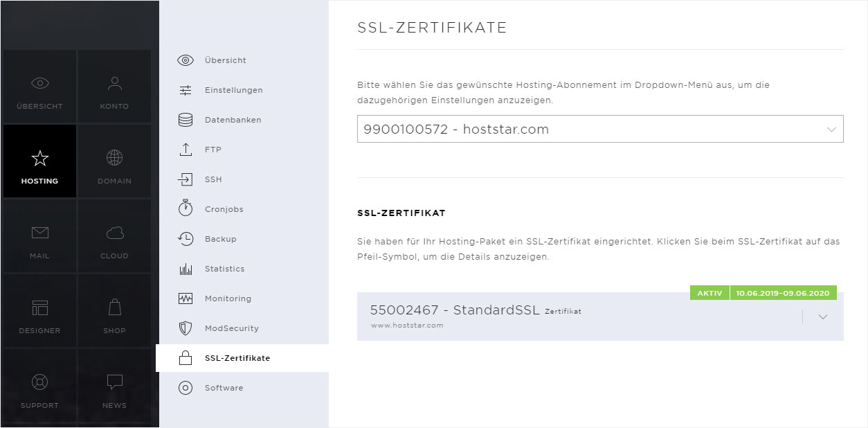Click the Domain globe icon tile
Viewport: 868px width, 428px height.
(114, 161)
